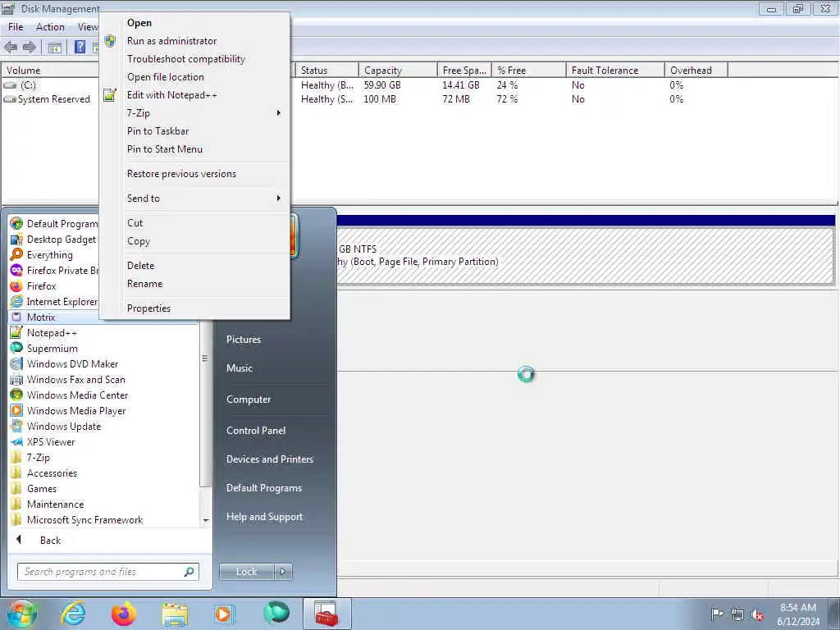Choose Troubleshoot compatibility
The width and height of the screenshot is (840, 630).
pyautogui.click(x=195, y=59)
